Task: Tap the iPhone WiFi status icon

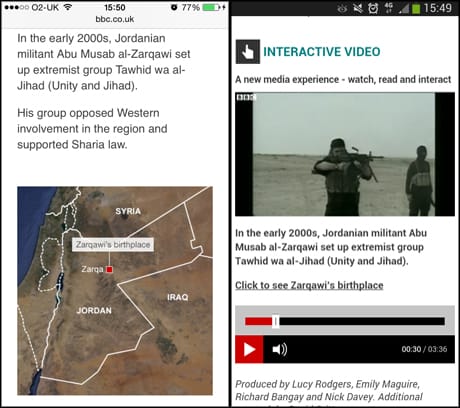Action: coord(68,7)
